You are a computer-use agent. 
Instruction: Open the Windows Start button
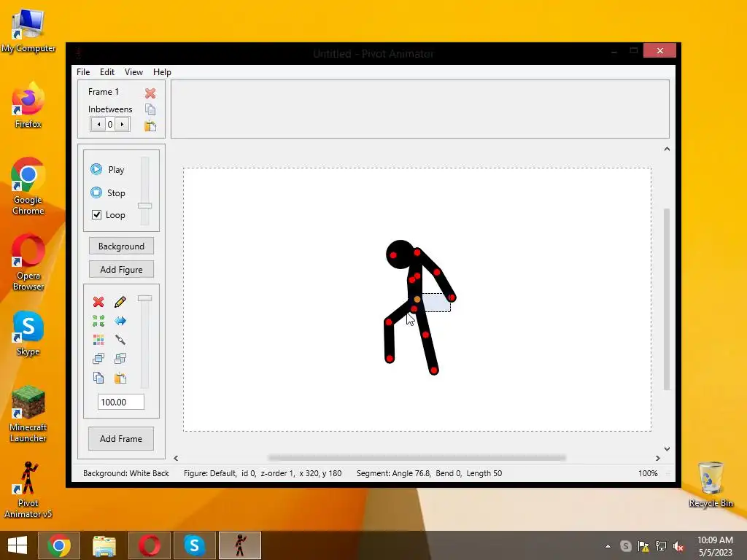point(18,545)
